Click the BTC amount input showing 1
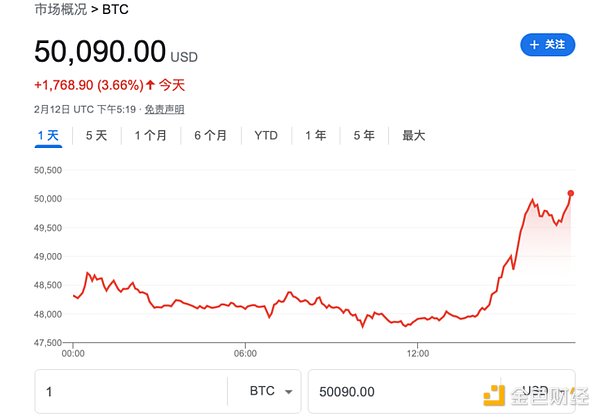 tap(130, 392)
